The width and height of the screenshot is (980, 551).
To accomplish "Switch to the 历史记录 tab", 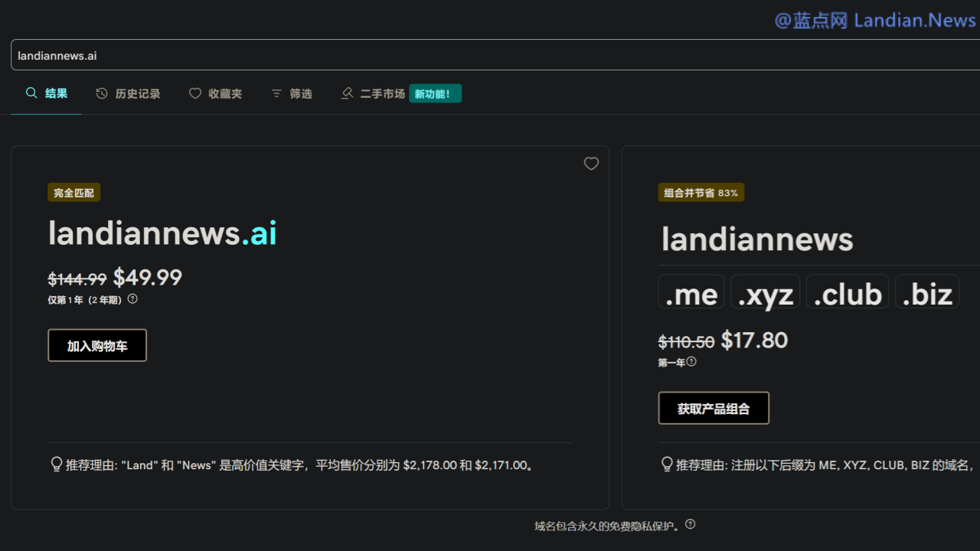I will [x=138, y=94].
